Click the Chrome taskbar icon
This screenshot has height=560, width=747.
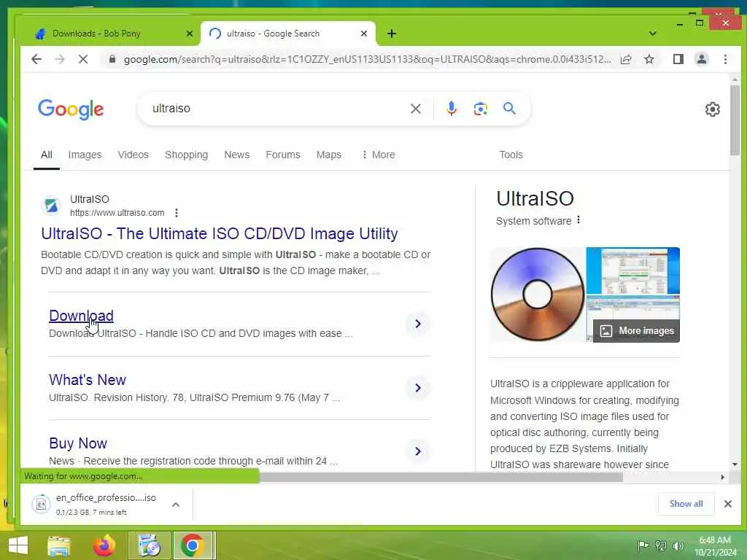(x=193, y=545)
